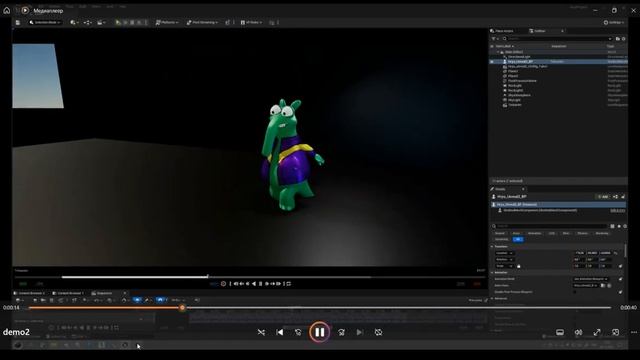Skip back ten seconds
This screenshot has height=360, width=640.
point(298,333)
